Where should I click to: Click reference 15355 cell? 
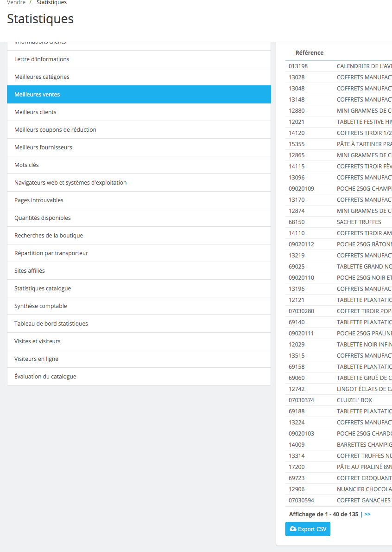[x=297, y=144]
